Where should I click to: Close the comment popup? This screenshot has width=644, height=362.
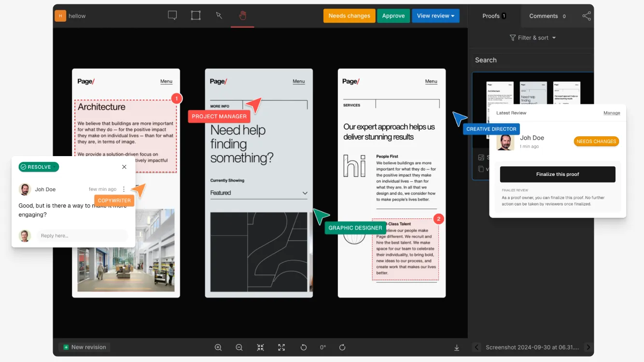coord(124,167)
